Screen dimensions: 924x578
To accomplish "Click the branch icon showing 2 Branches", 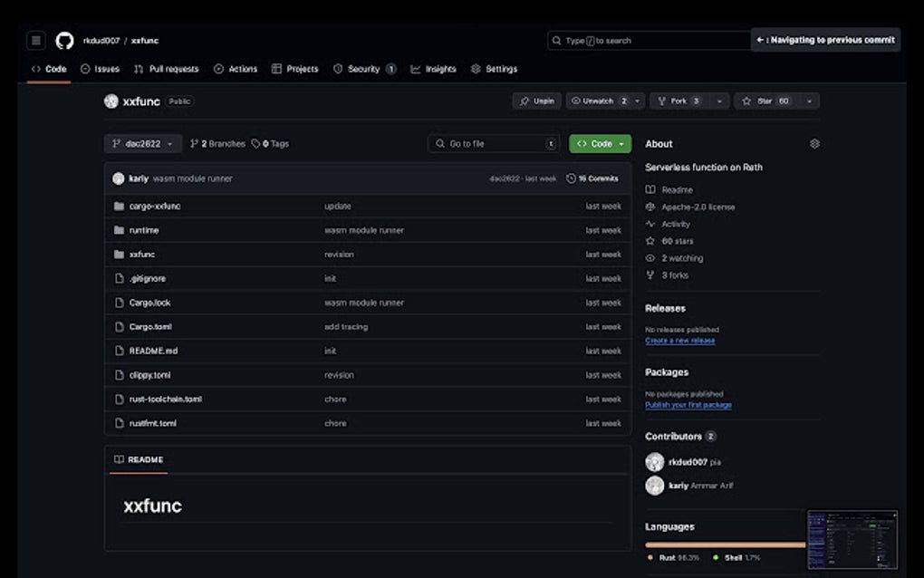I will coord(196,143).
